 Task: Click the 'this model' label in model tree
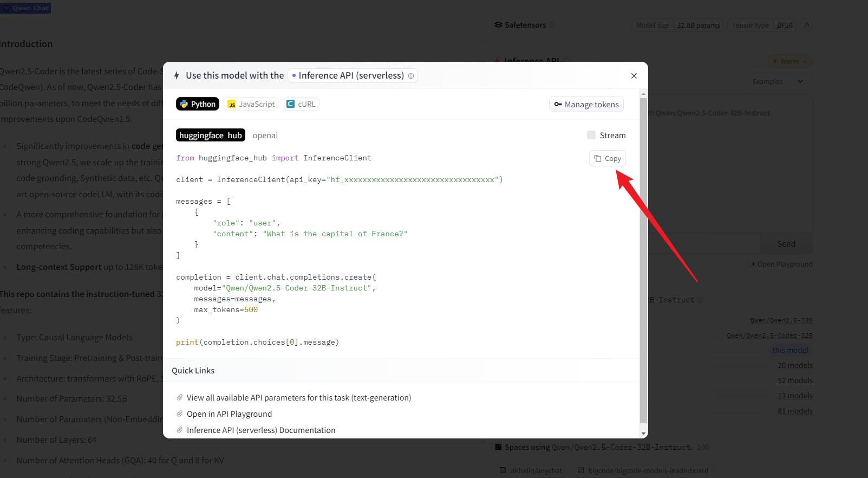[x=790, y=351]
